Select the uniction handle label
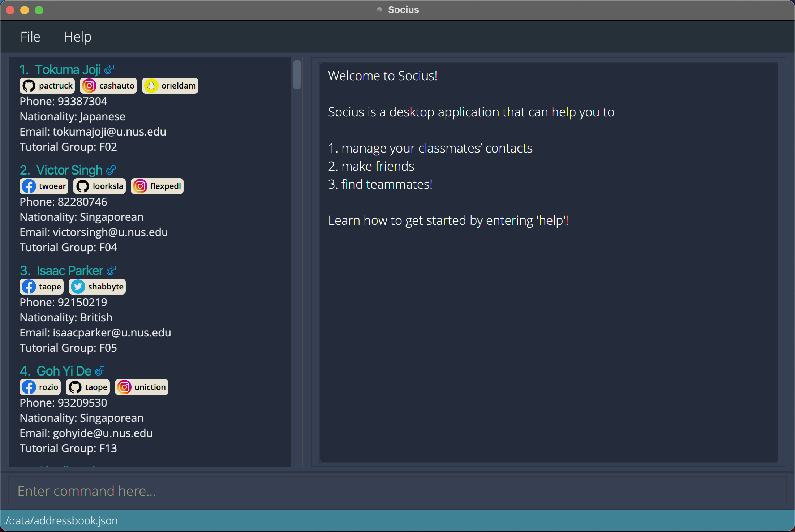The width and height of the screenshot is (795, 532). 150,387
